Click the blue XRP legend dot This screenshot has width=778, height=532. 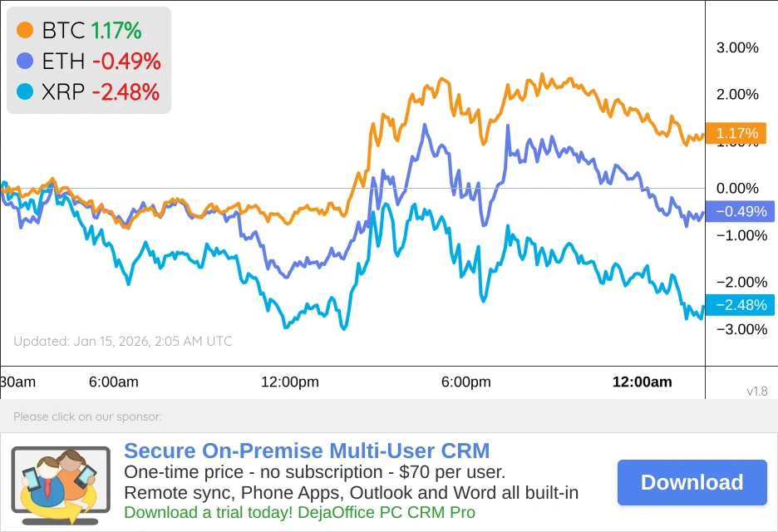tap(26, 91)
